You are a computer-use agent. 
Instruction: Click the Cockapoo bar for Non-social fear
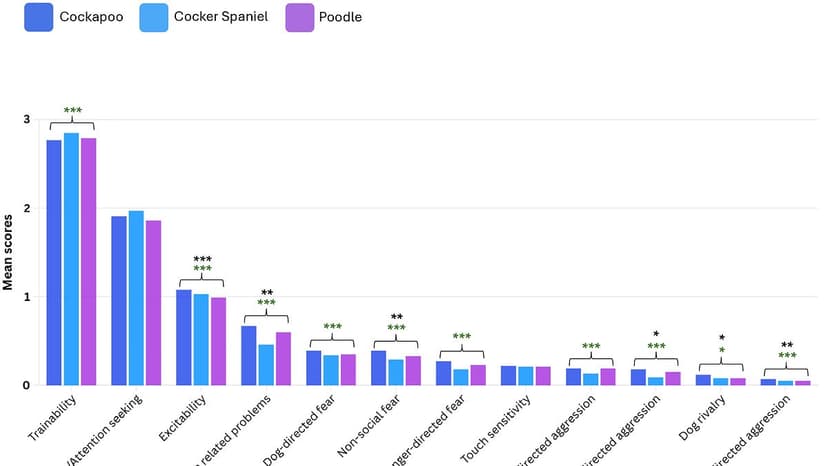click(x=379, y=367)
